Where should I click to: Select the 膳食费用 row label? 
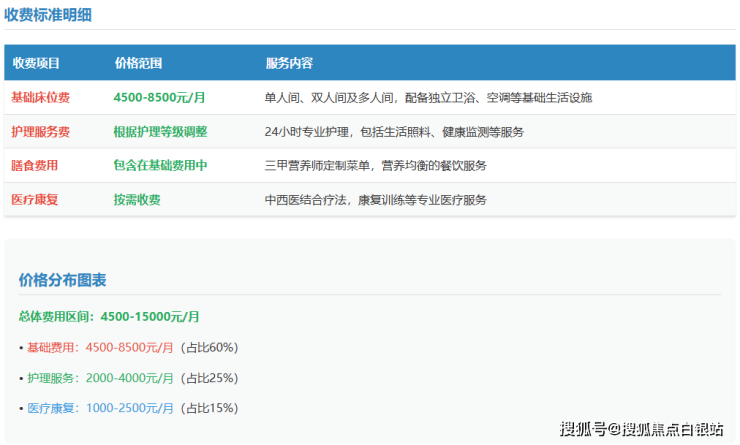[x=35, y=165]
